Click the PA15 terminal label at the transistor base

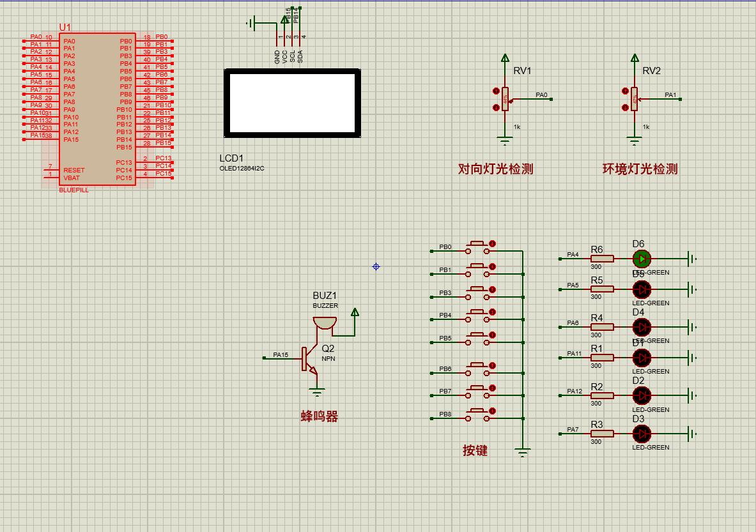point(281,354)
